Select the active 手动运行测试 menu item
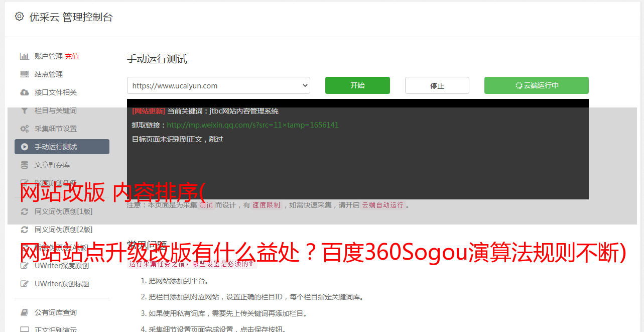Viewport: 644px width, 332px height. [62, 147]
